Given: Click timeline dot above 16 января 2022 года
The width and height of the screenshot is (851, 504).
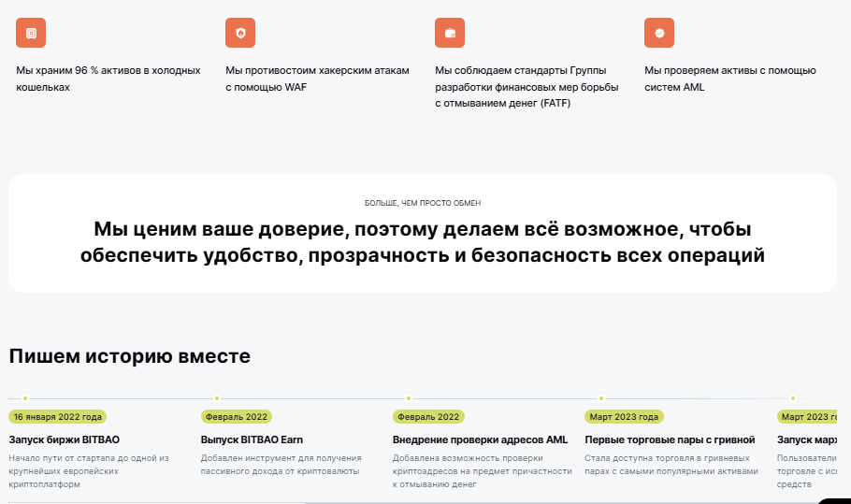Looking at the screenshot, I should coord(25,398).
